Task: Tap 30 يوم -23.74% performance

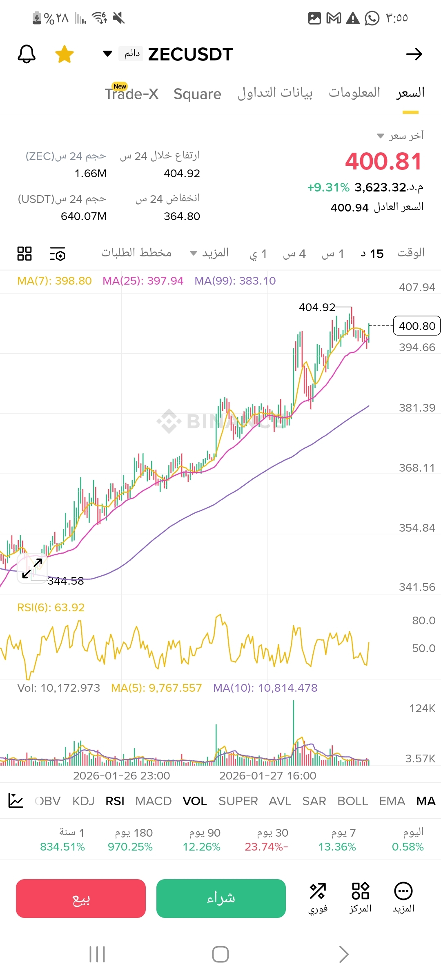Action: pos(267,840)
